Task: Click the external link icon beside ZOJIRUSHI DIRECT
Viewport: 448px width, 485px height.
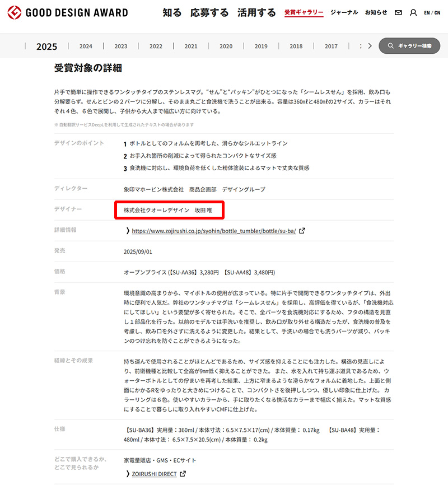Action: click(183, 474)
